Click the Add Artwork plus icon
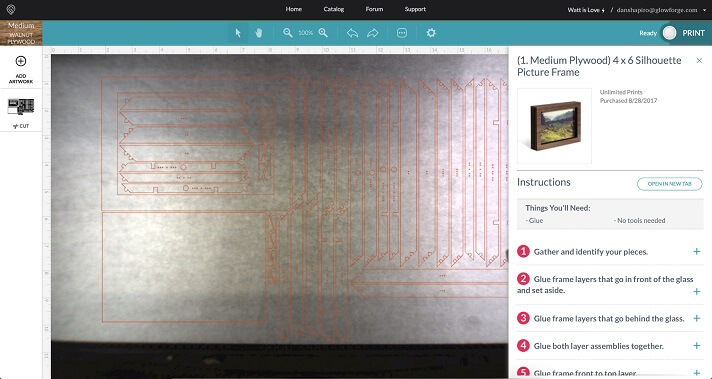712x379 pixels. 21,61
